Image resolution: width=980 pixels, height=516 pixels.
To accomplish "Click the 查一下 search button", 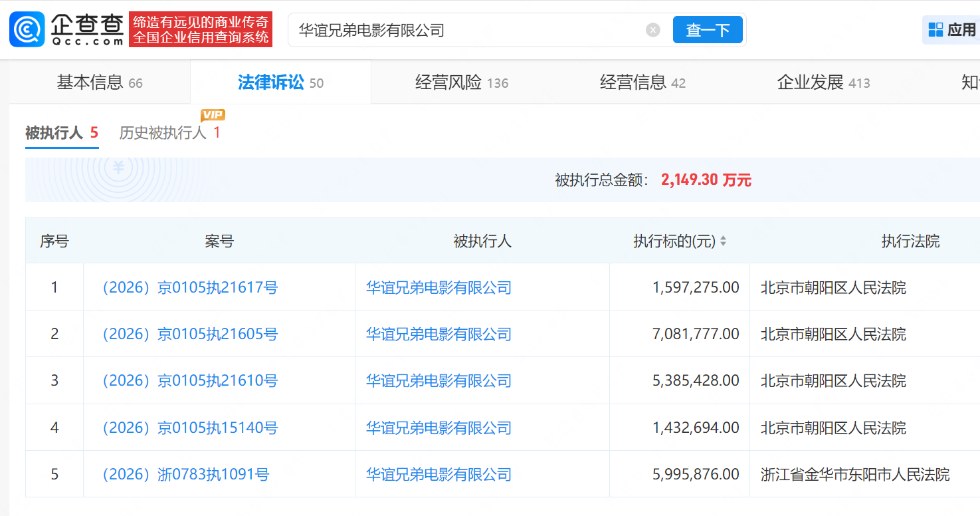I will pos(708,30).
